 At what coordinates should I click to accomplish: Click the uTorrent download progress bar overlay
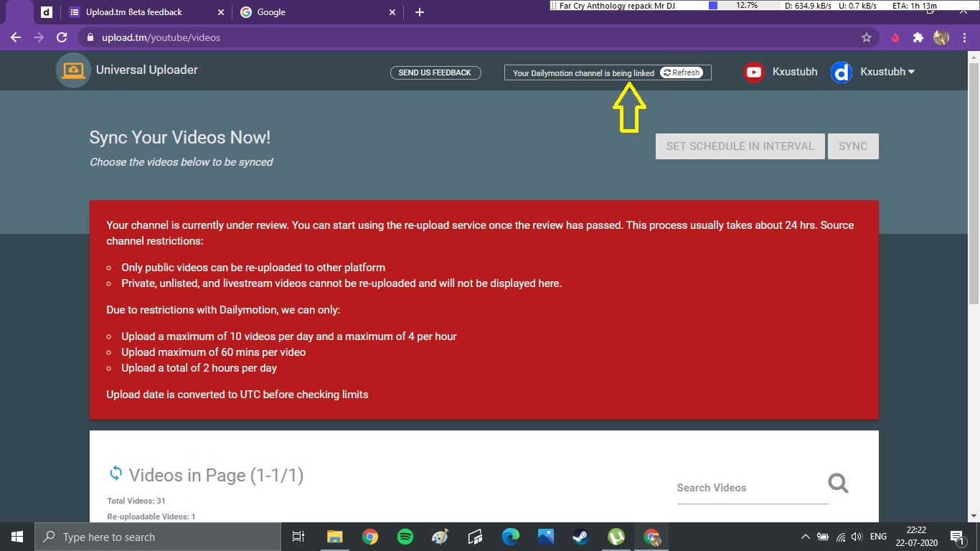tap(743, 6)
